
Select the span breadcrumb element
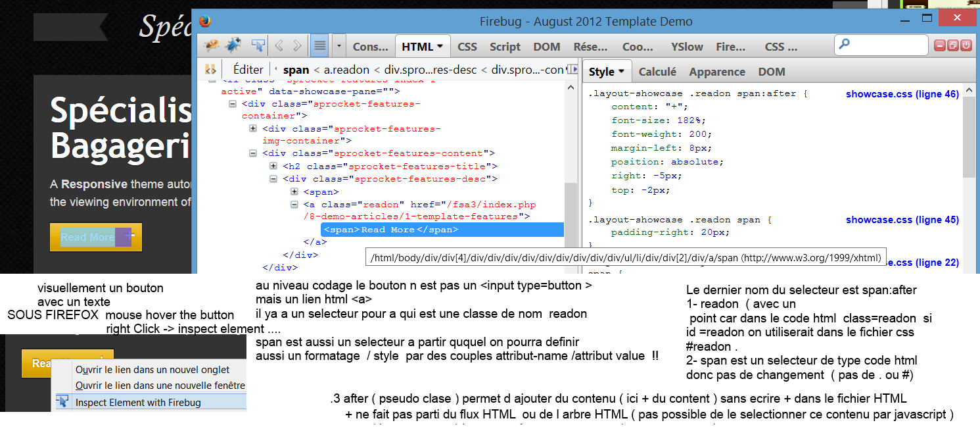coord(296,70)
